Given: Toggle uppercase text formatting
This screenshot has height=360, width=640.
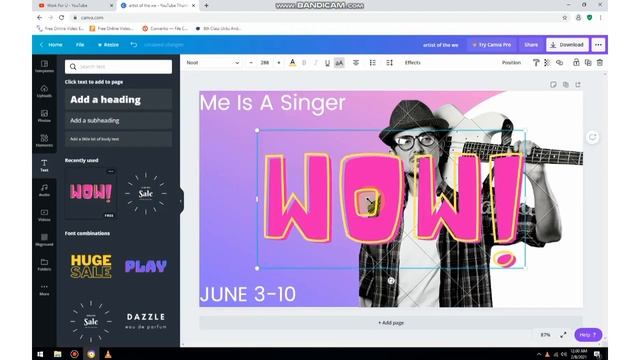Looking at the screenshot, I should click(339, 62).
